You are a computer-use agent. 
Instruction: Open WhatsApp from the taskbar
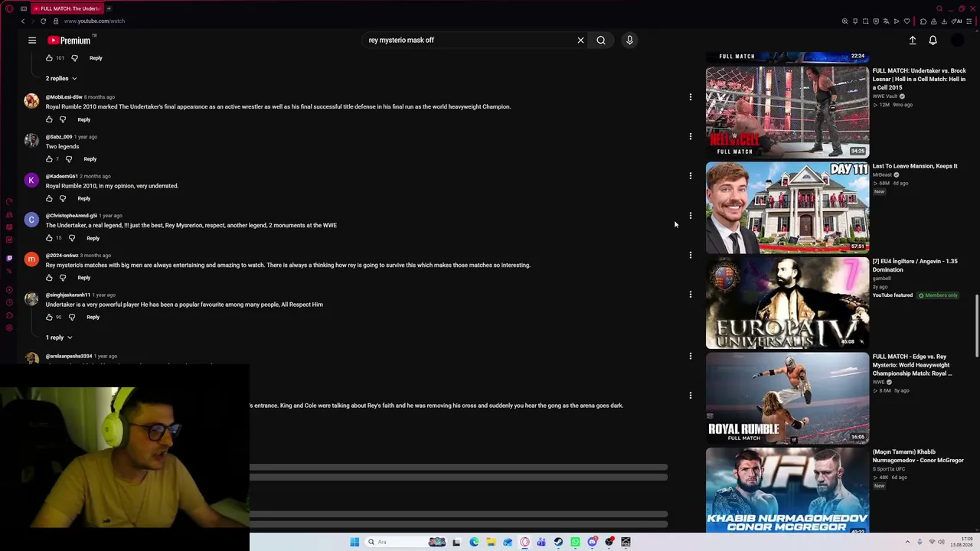tap(575, 542)
